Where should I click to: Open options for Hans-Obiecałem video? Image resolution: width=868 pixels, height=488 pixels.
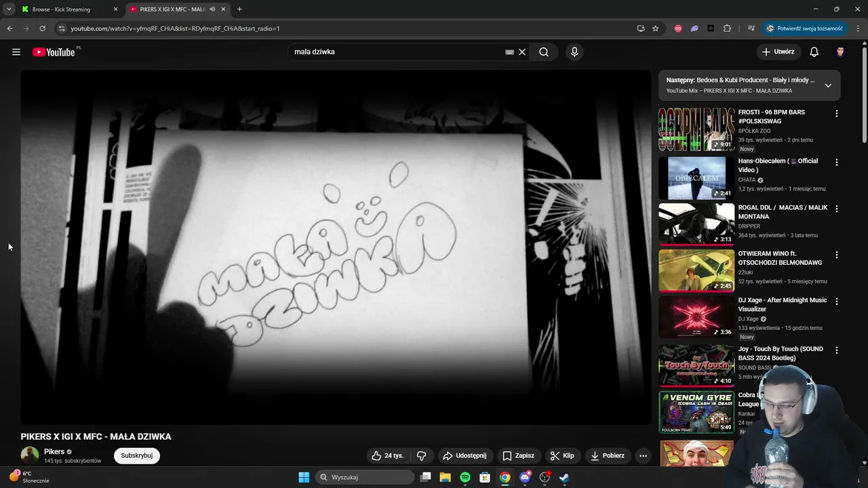(x=836, y=163)
